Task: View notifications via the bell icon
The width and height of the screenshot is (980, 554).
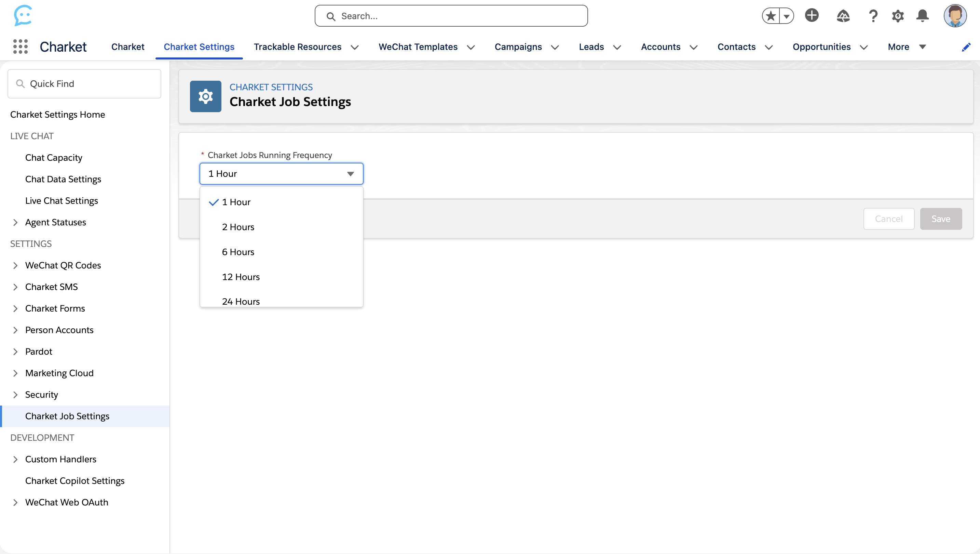Action: pos(922,16)
